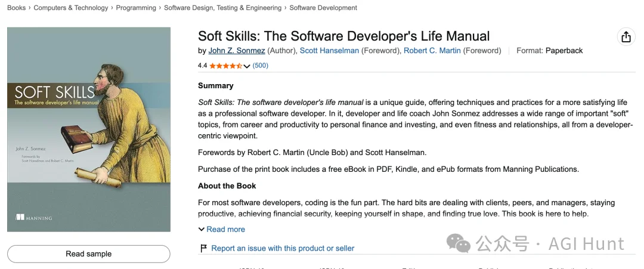Click the share icon next to the title
The width and height of the screenshot is (644, 269).
[626, 37]
